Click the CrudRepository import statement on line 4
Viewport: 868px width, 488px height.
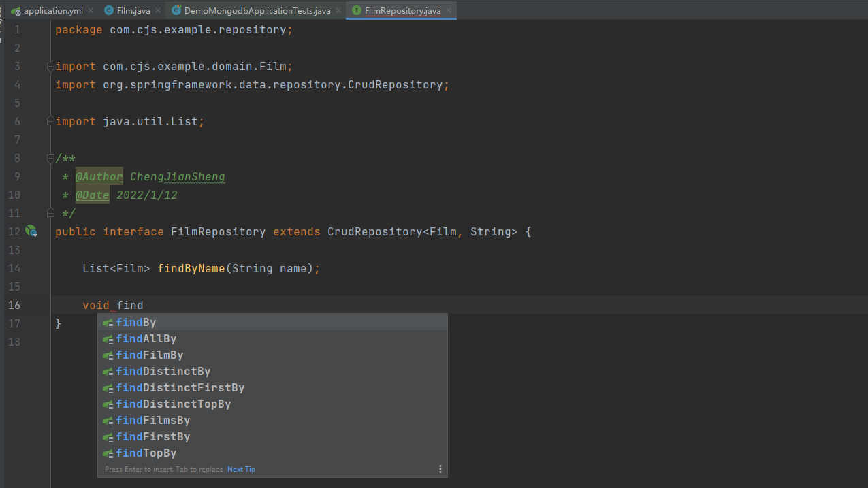253,85
